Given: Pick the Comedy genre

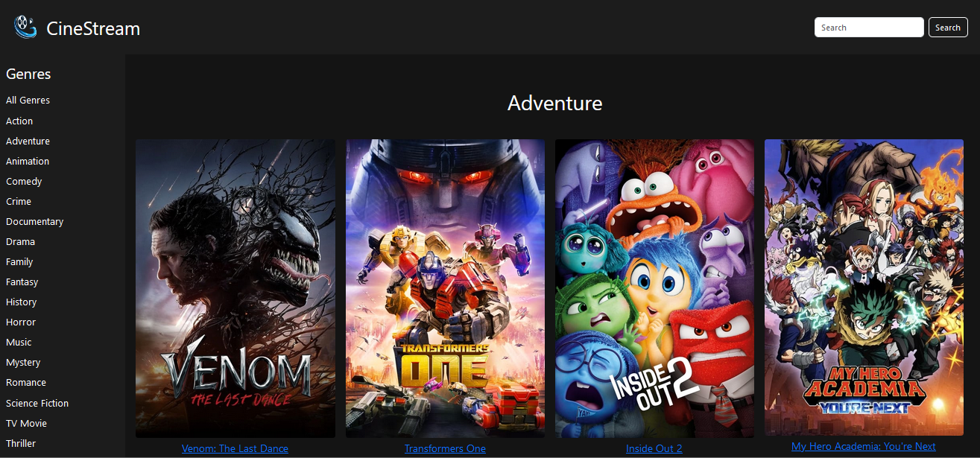Looking at the screenshot, I should click(24, 181).
